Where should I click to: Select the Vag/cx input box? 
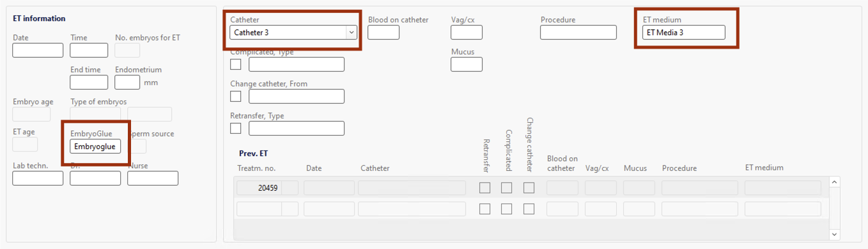coord(467,32)
